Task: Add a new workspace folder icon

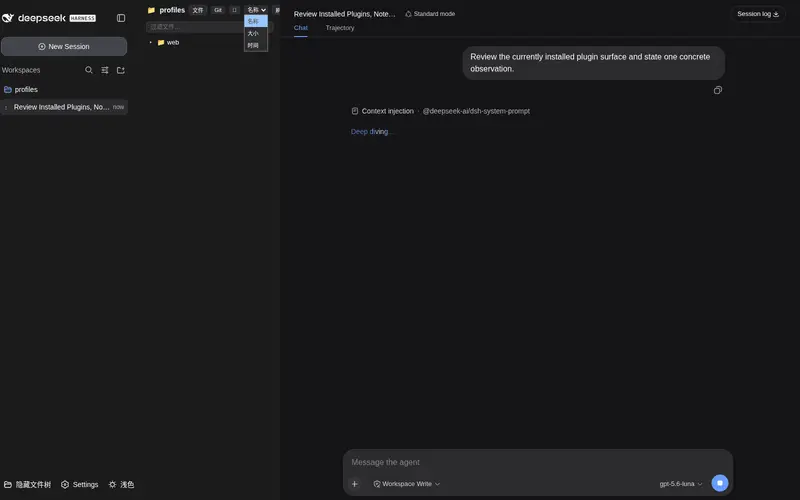Action: tap(121, 70)
